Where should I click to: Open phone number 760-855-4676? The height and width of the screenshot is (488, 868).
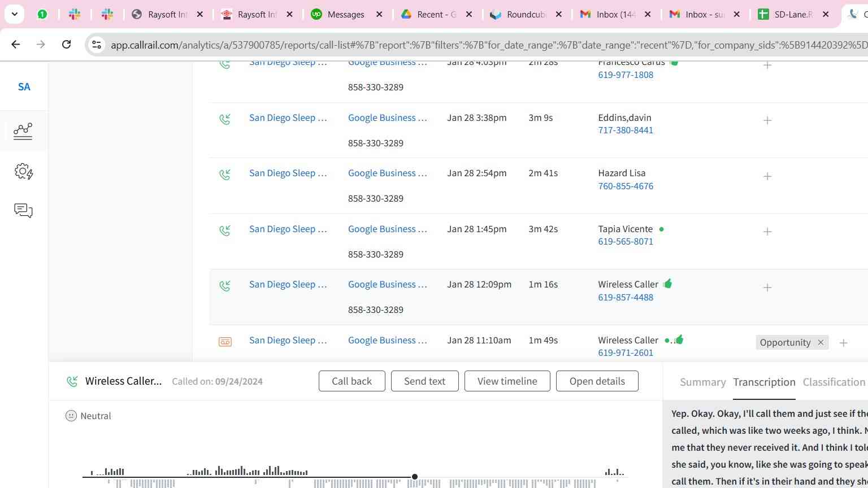[x=626, y=186]
